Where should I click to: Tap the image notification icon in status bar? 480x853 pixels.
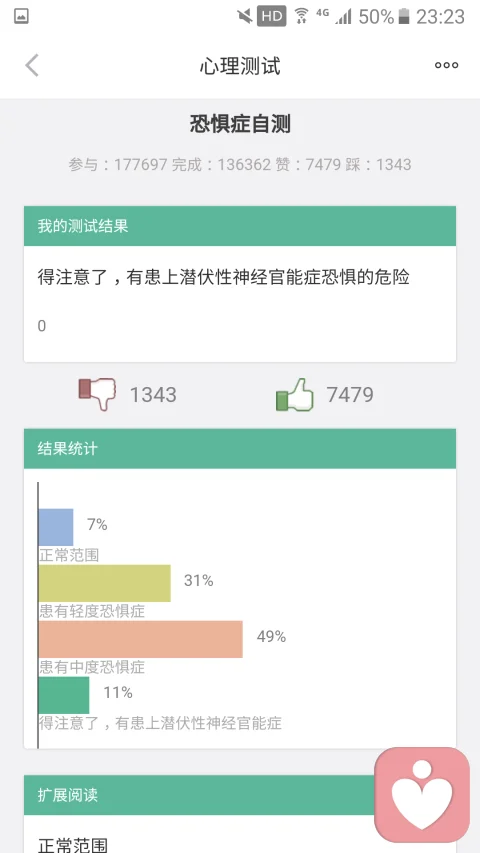(x=21, y=16)
